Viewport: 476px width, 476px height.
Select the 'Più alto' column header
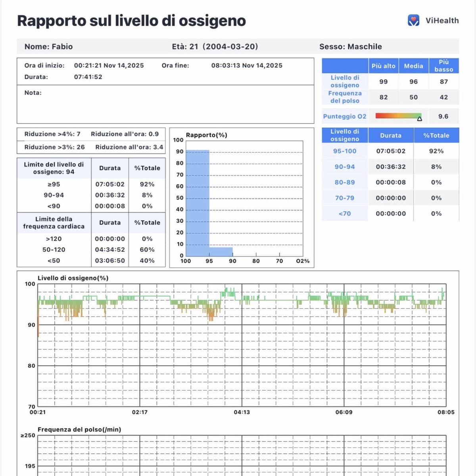[383, 66]
